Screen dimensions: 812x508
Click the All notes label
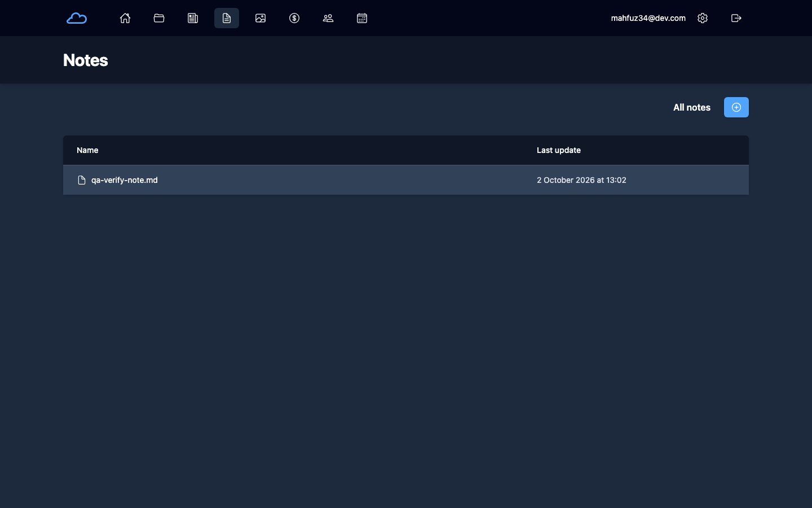[x=692, y=107]
